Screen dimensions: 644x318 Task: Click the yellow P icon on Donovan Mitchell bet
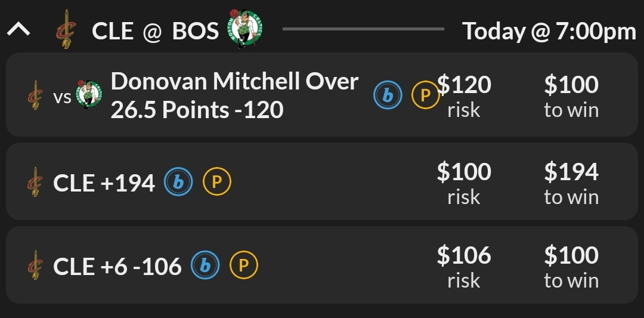tap(426, 95)
